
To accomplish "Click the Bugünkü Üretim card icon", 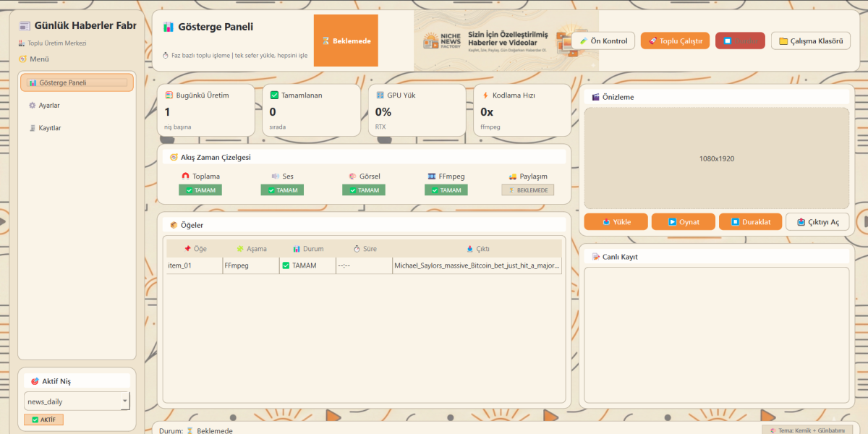I will (169, 95).
